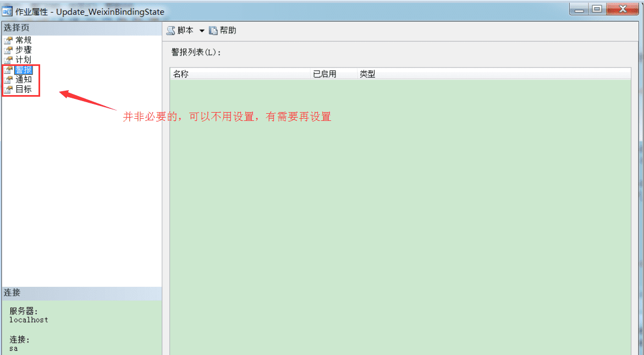Expand the 脚本 dropdown arrow
The height and width of the screenshot is (355, 644).
coord(202,31)
